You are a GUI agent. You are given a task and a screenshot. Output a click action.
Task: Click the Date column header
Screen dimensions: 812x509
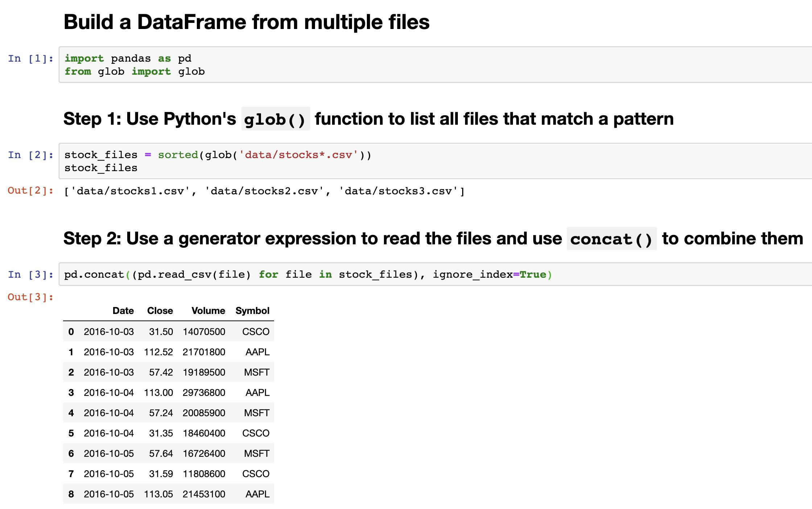pos(123,311)
